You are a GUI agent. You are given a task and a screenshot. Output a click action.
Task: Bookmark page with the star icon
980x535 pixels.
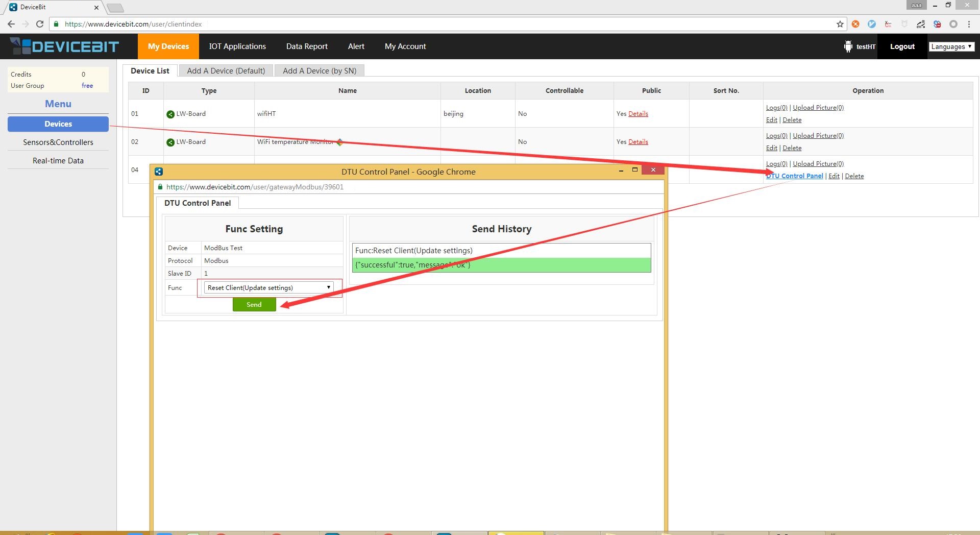click(840, 24)
